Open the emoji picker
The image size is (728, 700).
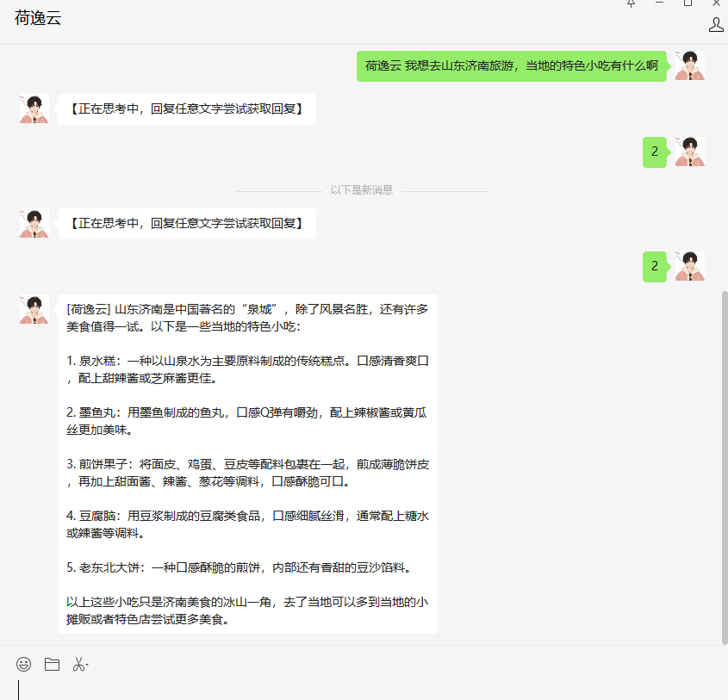24,664
